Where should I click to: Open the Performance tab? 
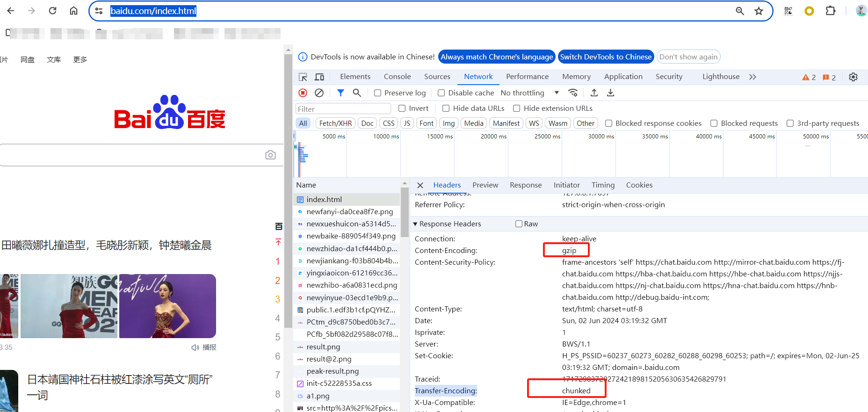tap(527, 77)
